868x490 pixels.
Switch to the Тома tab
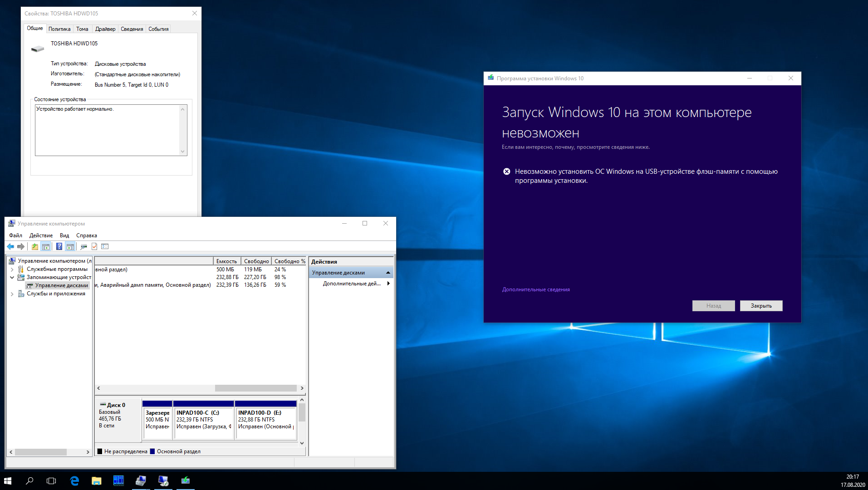point(82,29)
